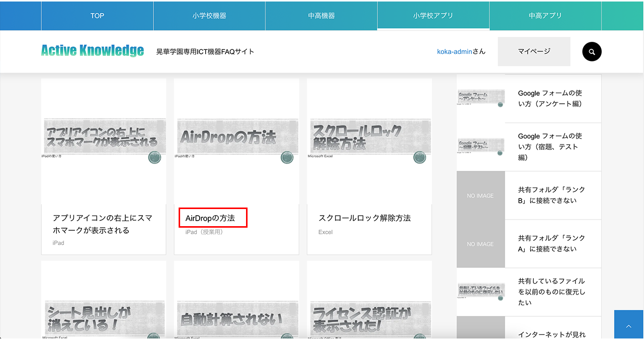644x340 pixels.
Task: Open sidebar 共有フォルダ「ランクA」に接続できない
Action: 552,243
